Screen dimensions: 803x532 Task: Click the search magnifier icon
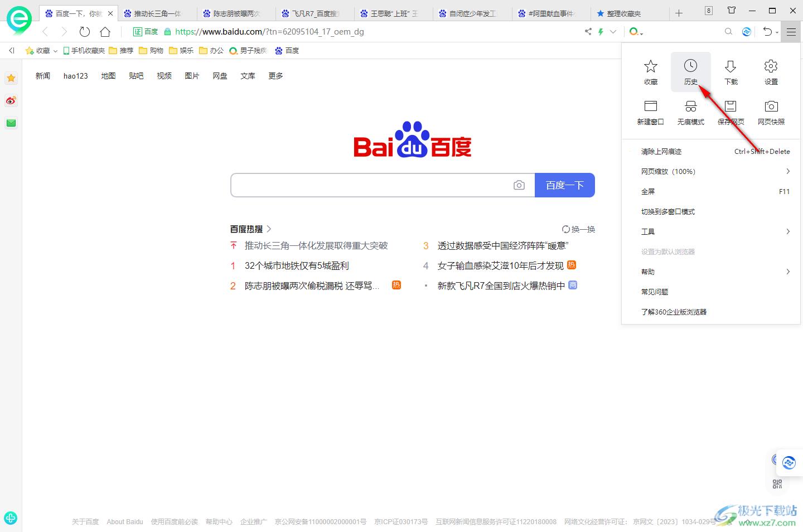pyautogui.click(x=728, y=32)
